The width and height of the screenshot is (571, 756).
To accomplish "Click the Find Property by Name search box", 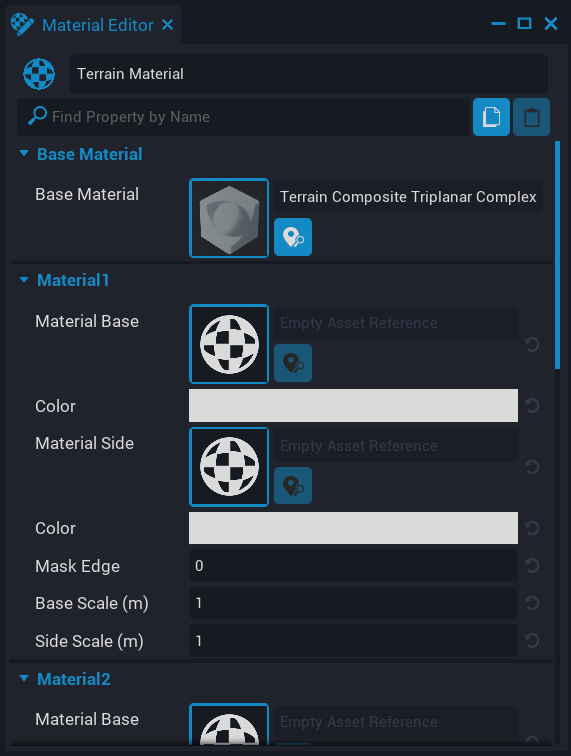I will point(244,117).
